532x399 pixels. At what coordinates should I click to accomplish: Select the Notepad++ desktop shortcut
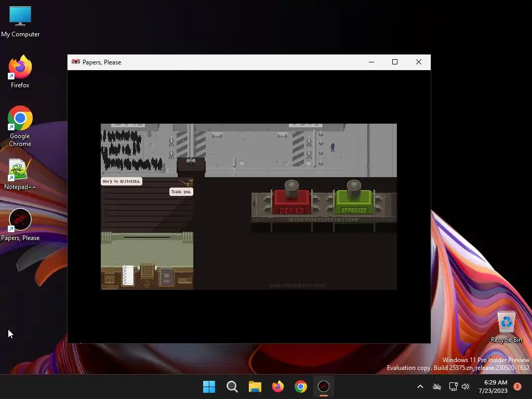pos(20,174)
